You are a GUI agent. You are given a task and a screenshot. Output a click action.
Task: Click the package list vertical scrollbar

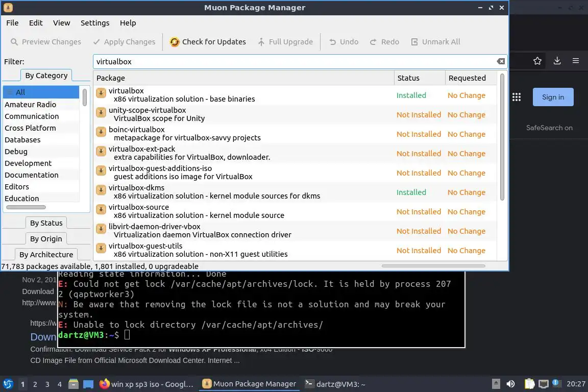coord(502,137)
